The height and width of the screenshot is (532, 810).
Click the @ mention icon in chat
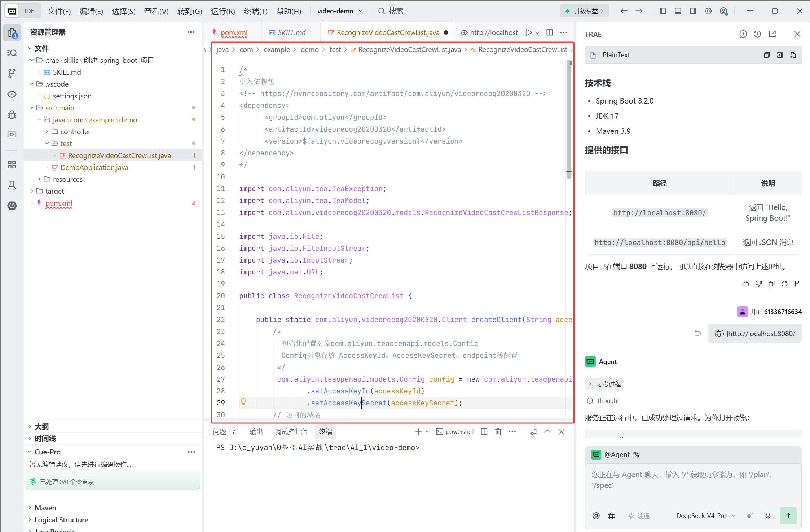(x=596, y=516)
